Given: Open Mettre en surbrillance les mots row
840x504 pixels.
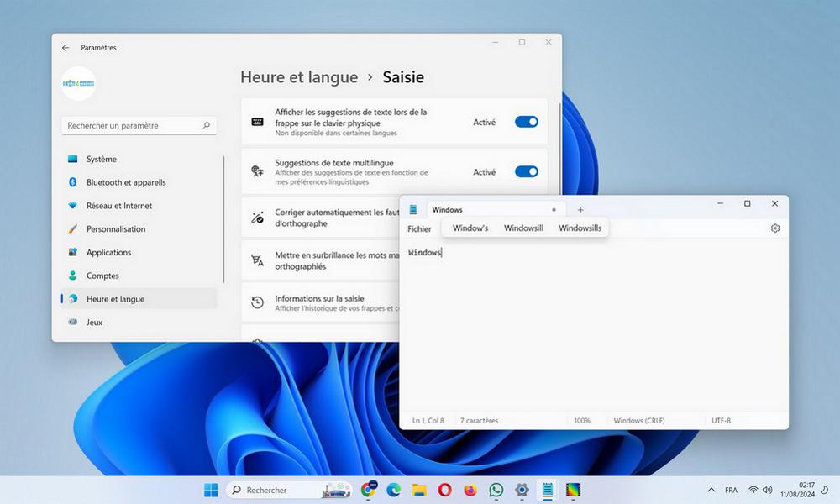Looking at the screenshot, I should click(321, 261).
